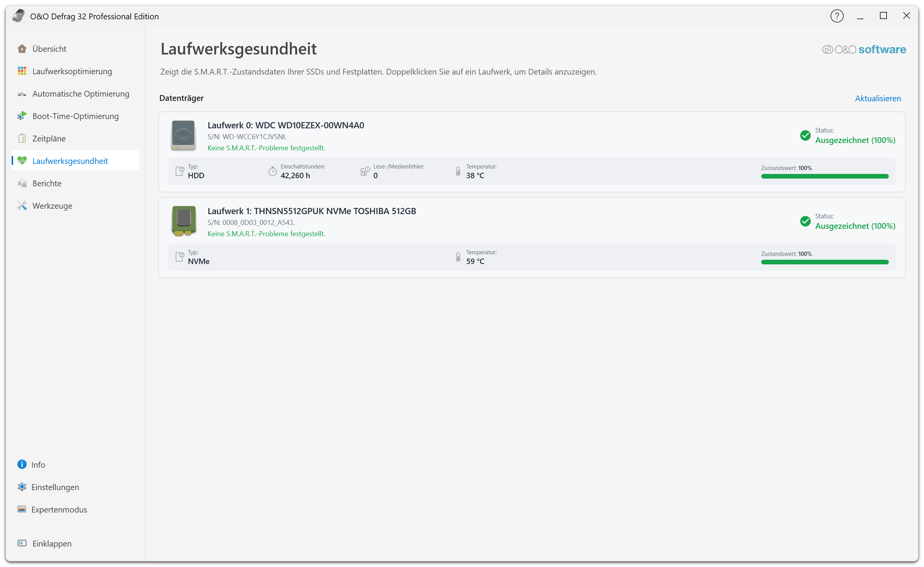Click the Boot-Time-Optimierung icon

tap(22, 116)
